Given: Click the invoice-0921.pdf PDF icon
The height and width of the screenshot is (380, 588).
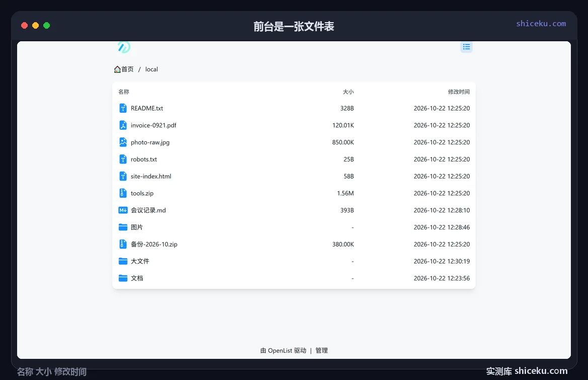Looking at the screenshot, I should coord(123,125).
